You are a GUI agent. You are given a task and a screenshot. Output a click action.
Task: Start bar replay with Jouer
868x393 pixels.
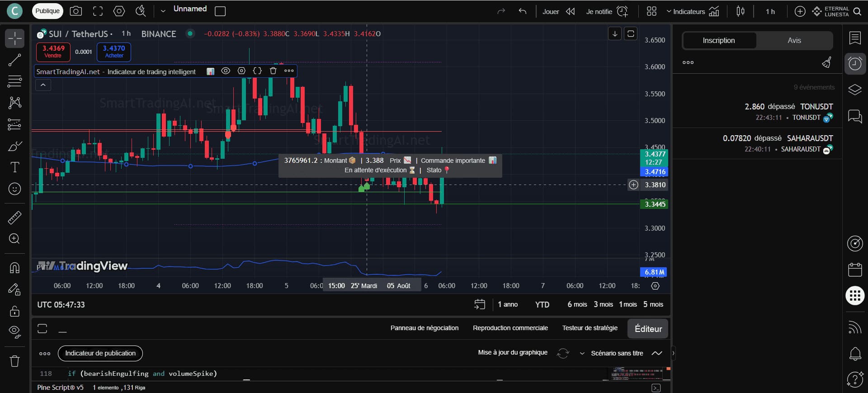[559, 12]
